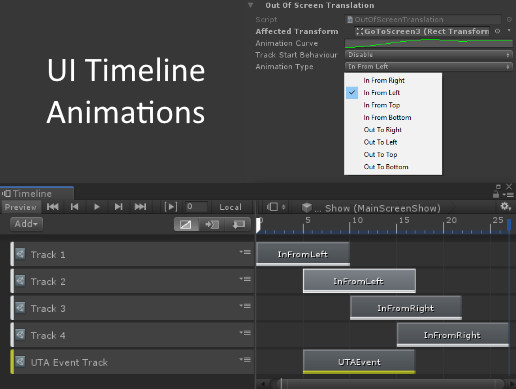Select the Track 1 header
The width and height of the screenshot is (516, 389).
(x=132, y=254)
